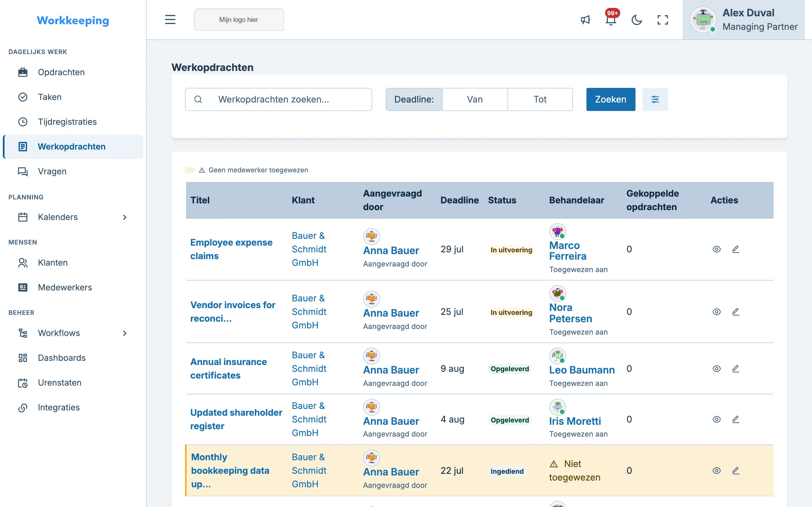This screenshot has width=812, height=507.
Task: Toggle dark mode moon icon
Action: [637, 20]
